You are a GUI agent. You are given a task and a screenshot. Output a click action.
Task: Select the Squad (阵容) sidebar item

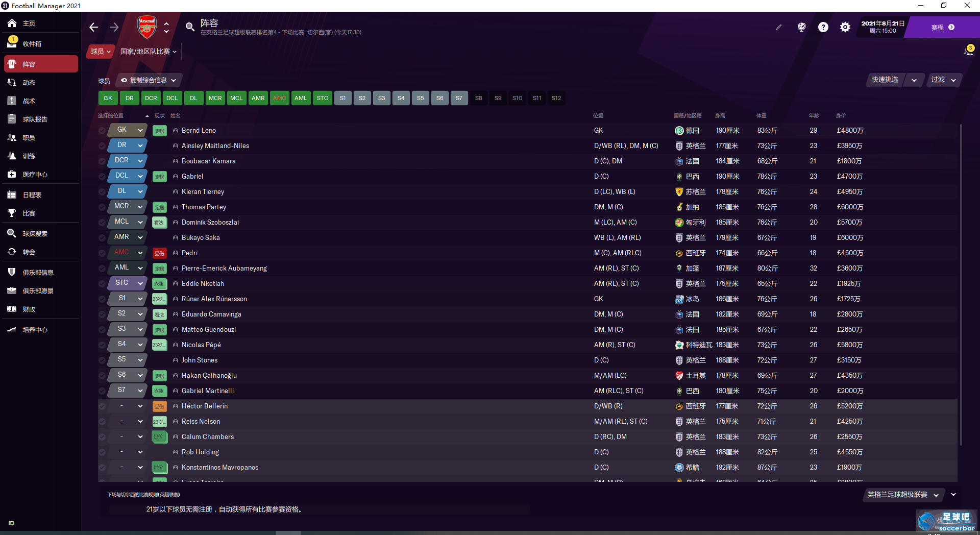pyautogui.click(x=41, y=64)
